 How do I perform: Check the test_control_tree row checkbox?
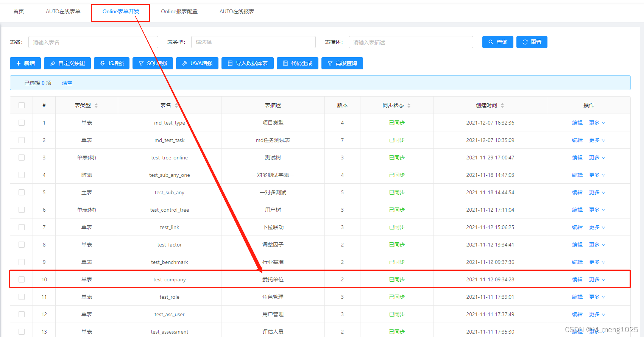click(22, 210)
